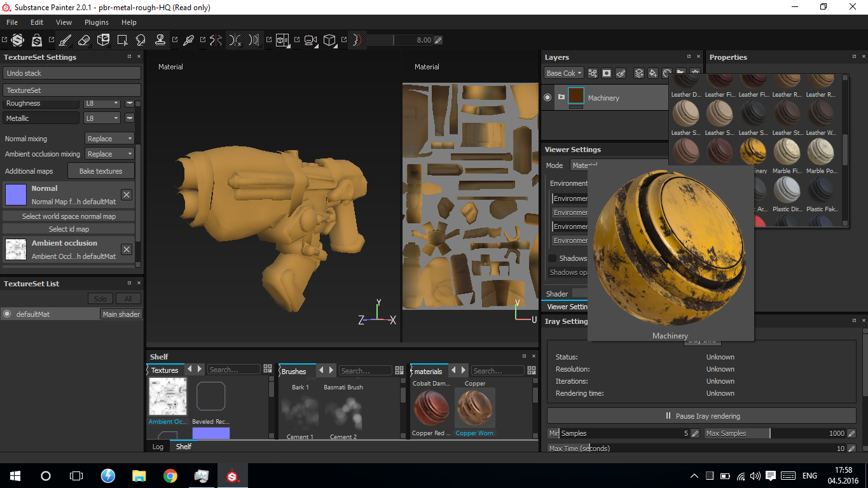This screenshot has height=488, width=868.
Task: Select the Paint brush tool
Action: click(65, 40)
